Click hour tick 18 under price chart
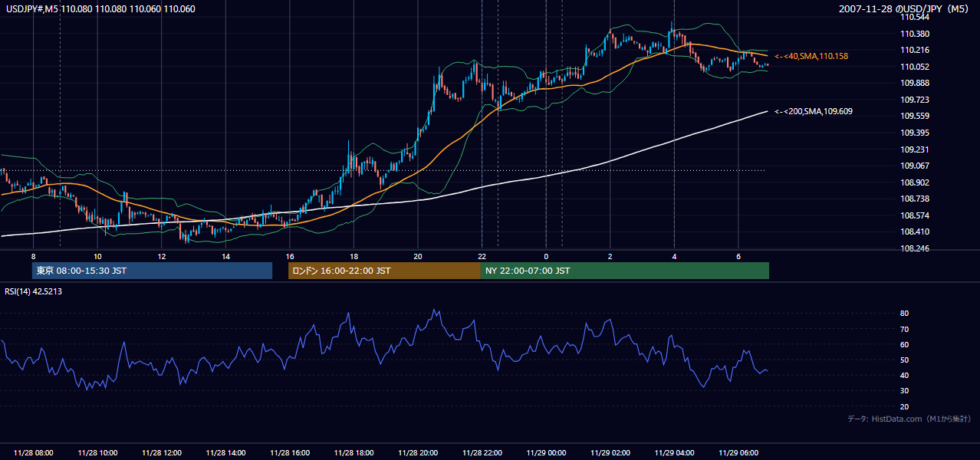The height and width of the screenshot is (460, 980). tap(354, 256)
